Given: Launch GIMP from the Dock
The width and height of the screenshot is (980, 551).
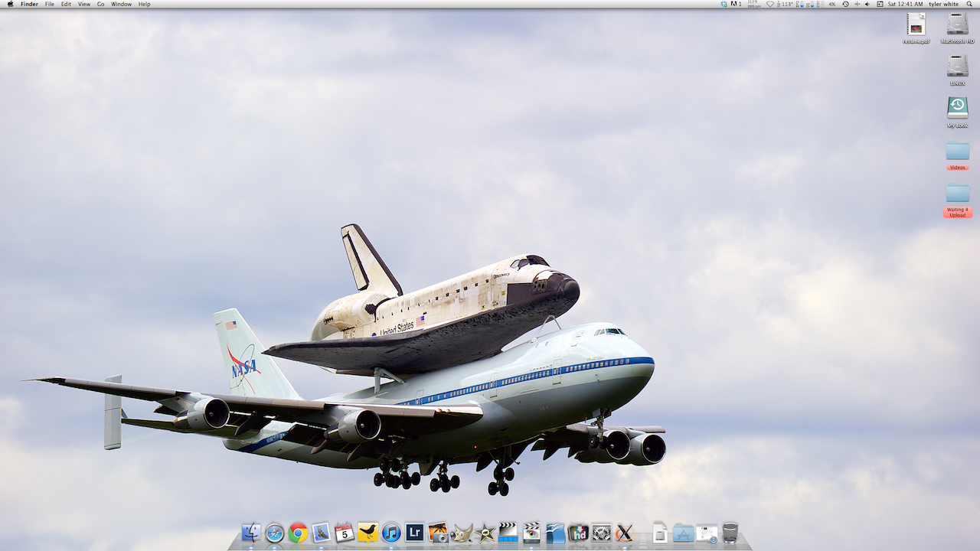Looking at the screenshot, I should pyautogui.click(x=462, y=533).
